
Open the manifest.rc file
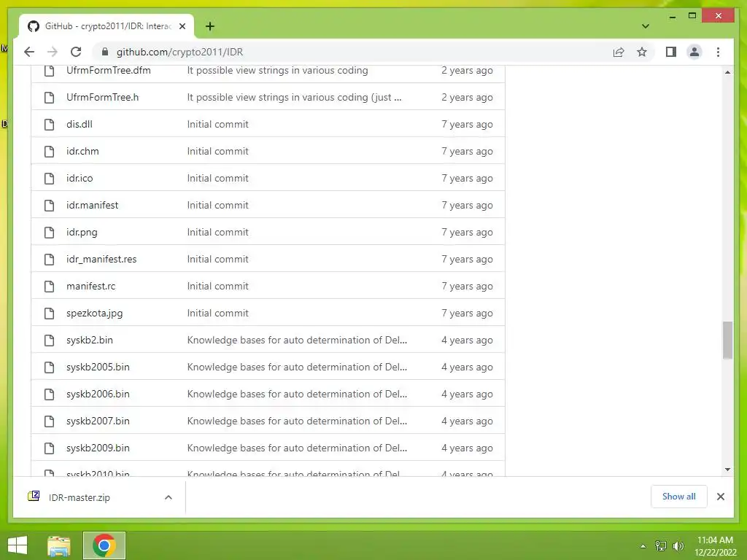(x=90, y=286)
